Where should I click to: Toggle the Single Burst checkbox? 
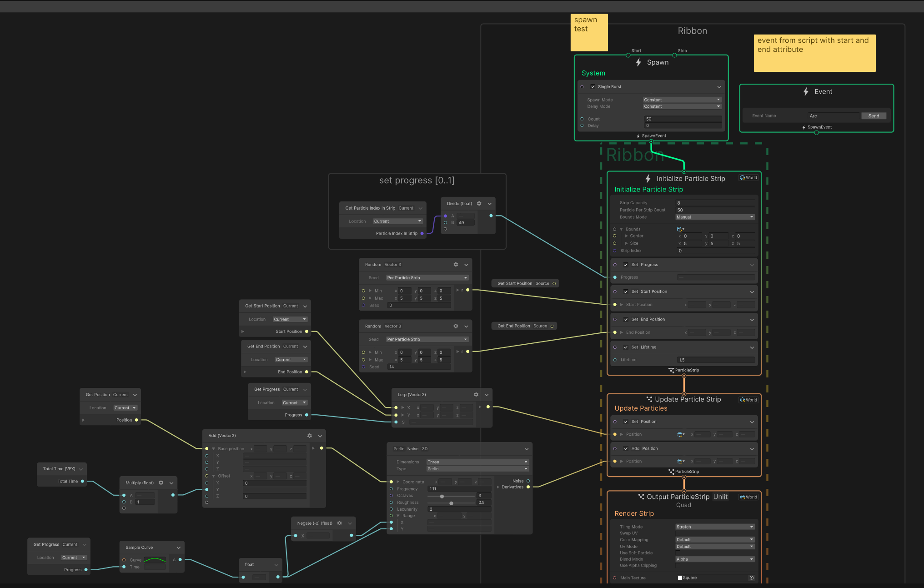[x=593, y=87]
